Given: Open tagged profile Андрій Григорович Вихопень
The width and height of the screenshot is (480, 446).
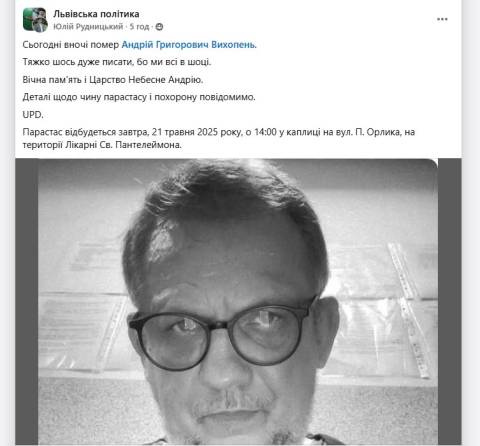Looking at the screenshot, I should click(x=189, y=45).
